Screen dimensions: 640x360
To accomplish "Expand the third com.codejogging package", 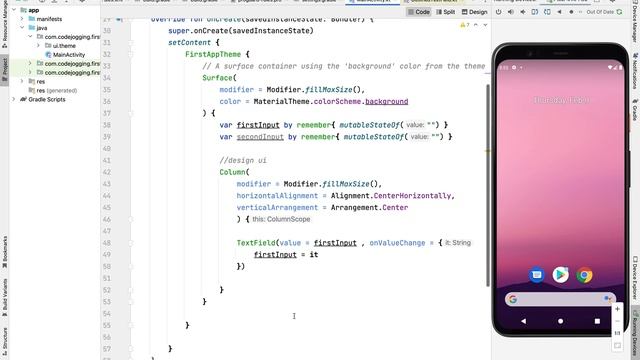I will tap(30, 73).
